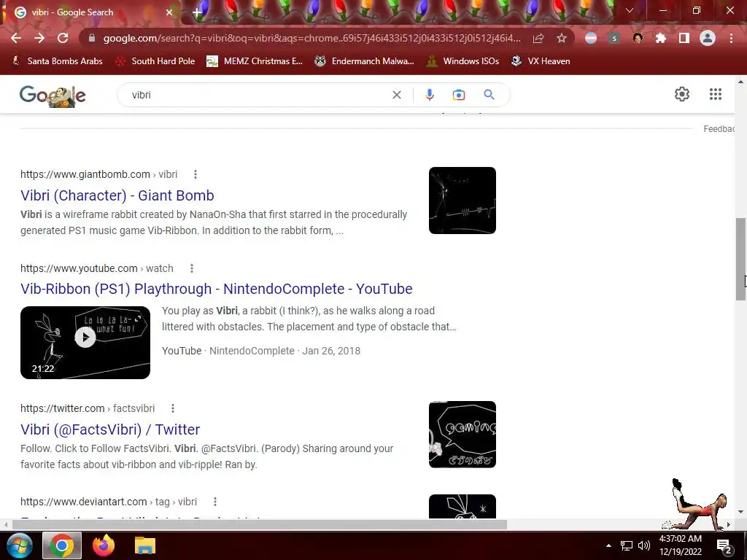Bookmark this page with star icon
The image size is (747, 560).
coord(562,38)
